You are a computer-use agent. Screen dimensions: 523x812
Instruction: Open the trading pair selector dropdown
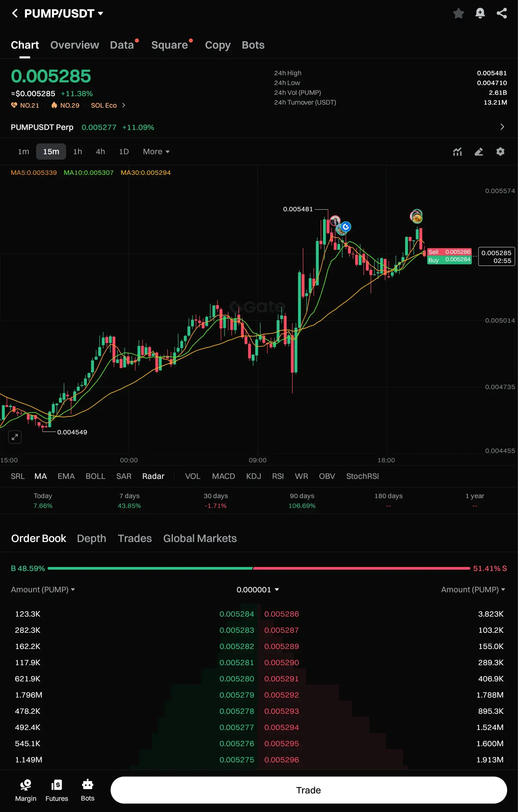click(x=64, y=13)
